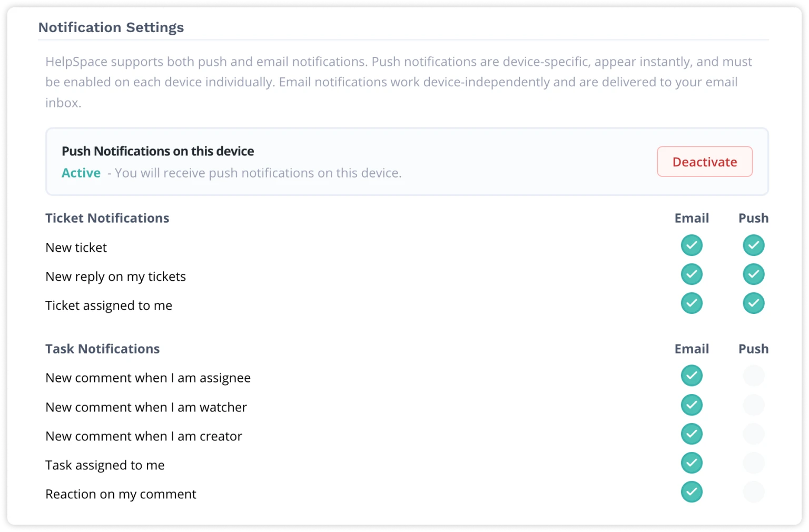Select the Ticket Notifications section header
This screenshot has height=532, width=809.
tap(107, 218)
